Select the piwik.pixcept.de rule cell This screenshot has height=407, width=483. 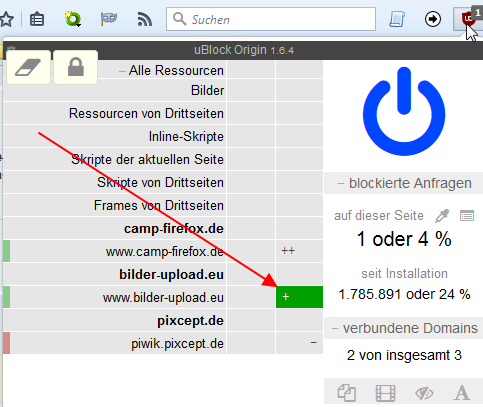click(x=299, y=343)
